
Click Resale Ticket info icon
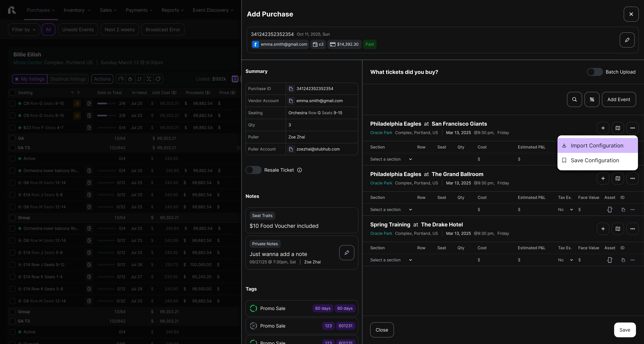[300, 170]
